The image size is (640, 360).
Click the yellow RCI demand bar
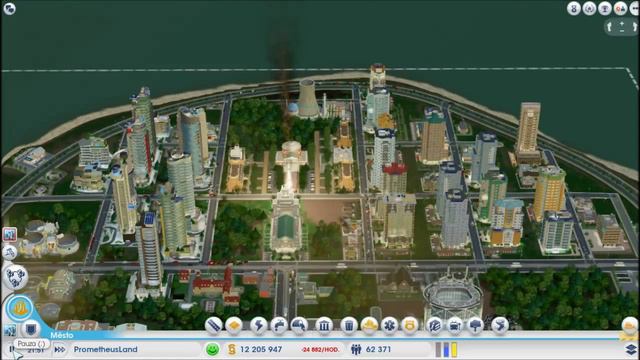point(454,349)
